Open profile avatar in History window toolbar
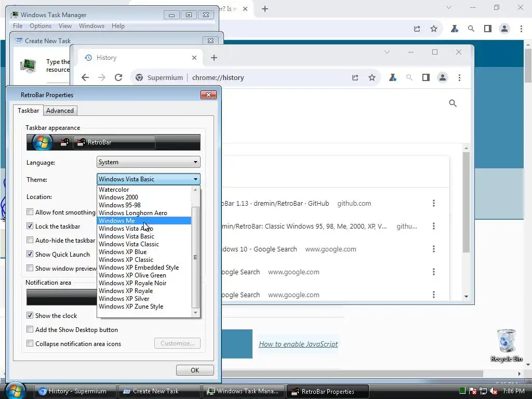This screenshot has height=399, width=532. (443, 78)
